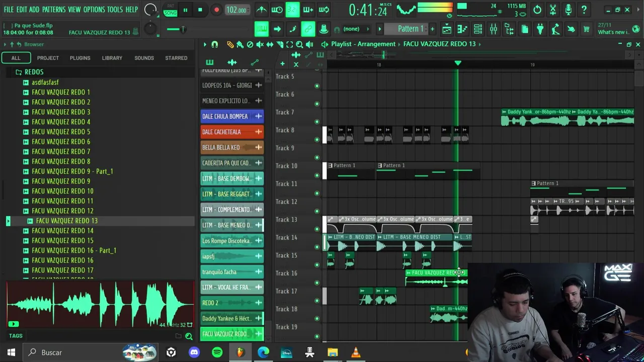
Task: Toggle PAT/SONG mode switch
Action: pyautogui.click(x=170, y=10)
